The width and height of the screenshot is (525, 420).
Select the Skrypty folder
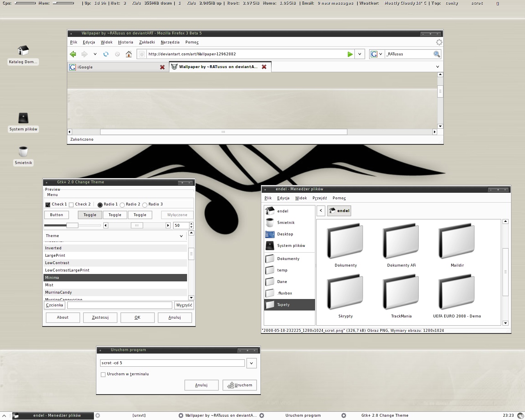point(345,296)
